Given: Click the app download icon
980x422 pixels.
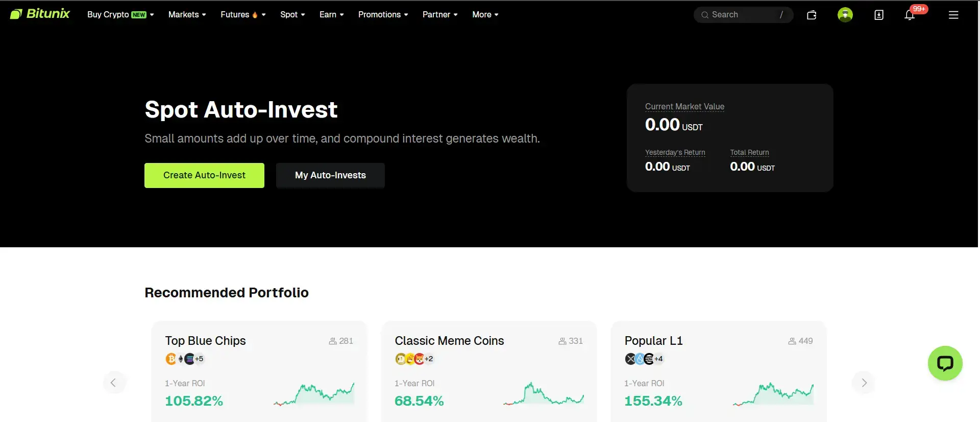Looking at the screenshot, I should (x=879, y=15).
